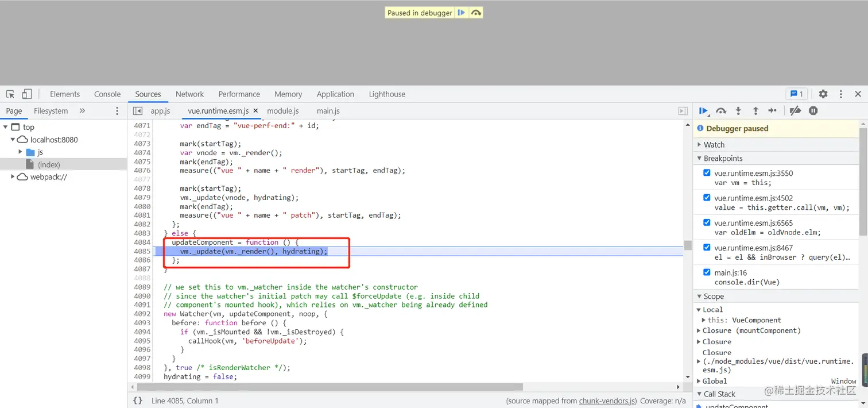Collapse the localhost:8080 tree node
The image size is (868, 408).
[x=13, y=140]
